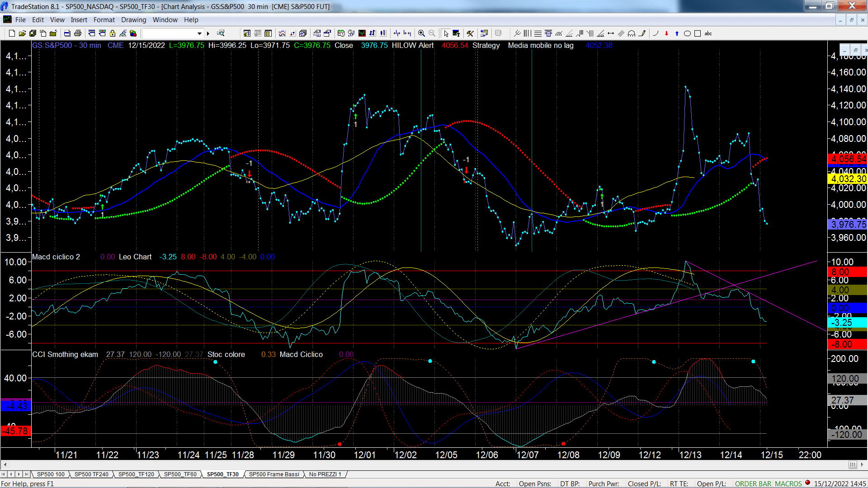
Task: Select the horizontal double-arrow drawing tool
Action: (611, 33)
